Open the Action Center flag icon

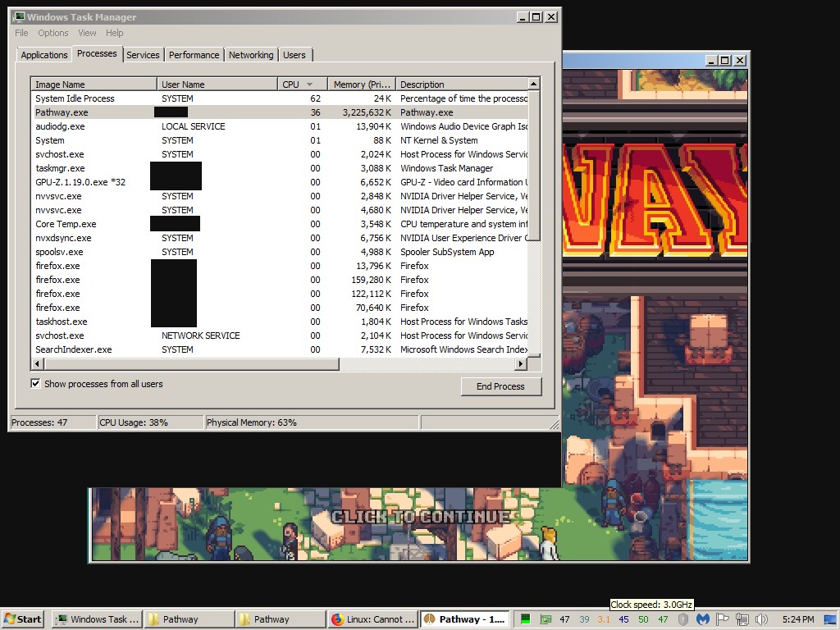pos(722,619)
